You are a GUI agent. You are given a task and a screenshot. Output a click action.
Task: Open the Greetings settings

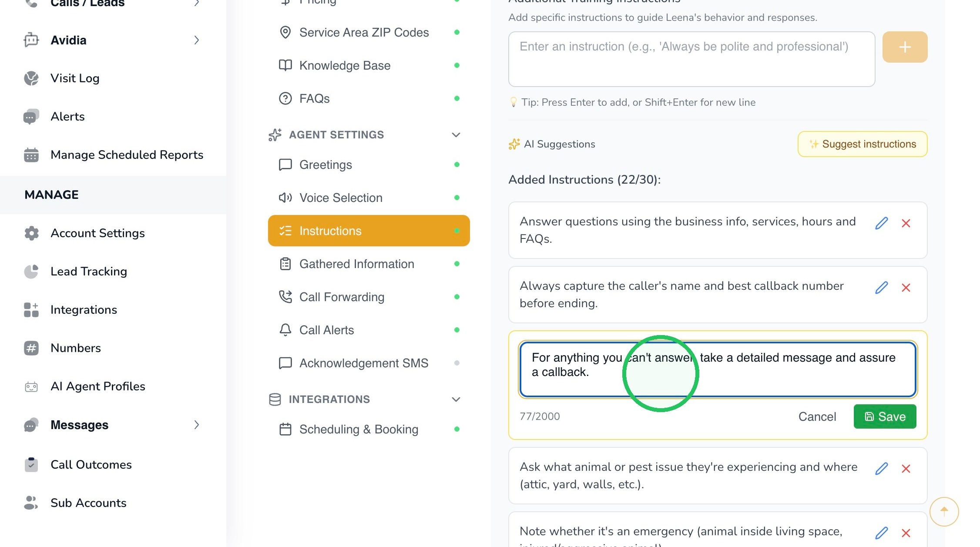369,164
